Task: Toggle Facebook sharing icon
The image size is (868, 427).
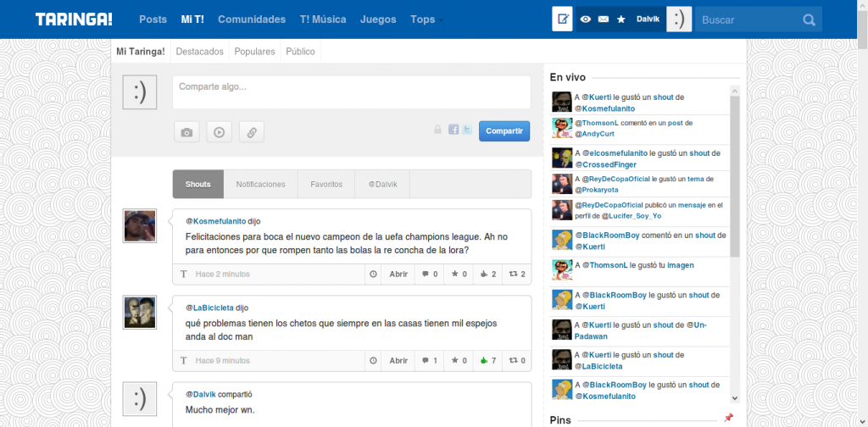Action: click(x=453, y=130)
